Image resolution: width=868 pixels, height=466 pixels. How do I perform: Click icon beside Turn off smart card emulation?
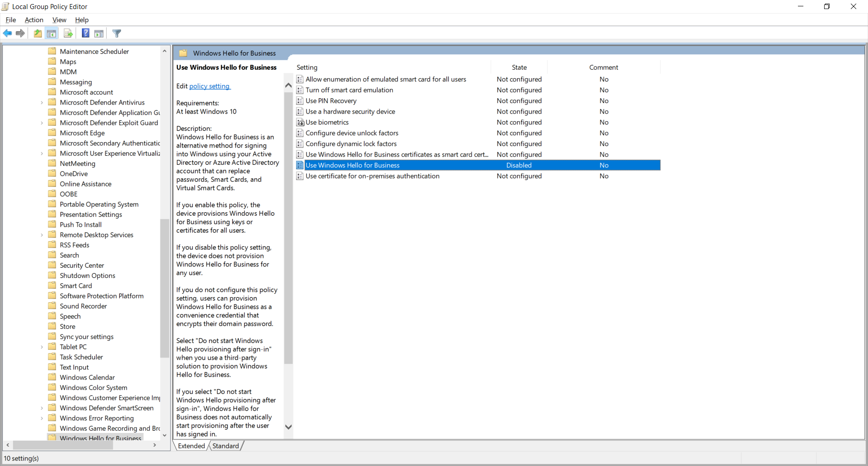click(x=300, y=90)
